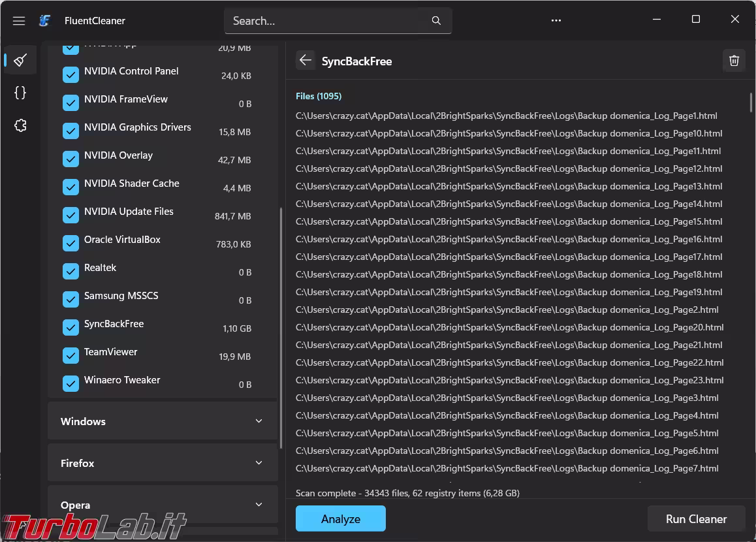Uncheck the SyncBackFree entry

(x=71, y=327)
